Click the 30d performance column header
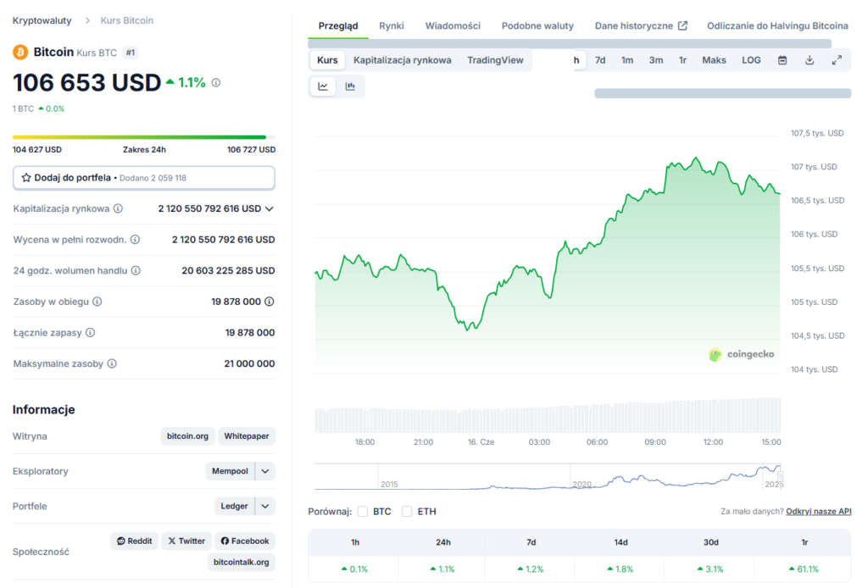The image size is (868, 588). 711,542
